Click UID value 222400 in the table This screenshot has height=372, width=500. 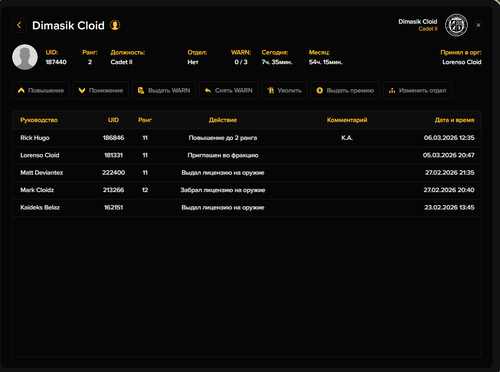113,173
